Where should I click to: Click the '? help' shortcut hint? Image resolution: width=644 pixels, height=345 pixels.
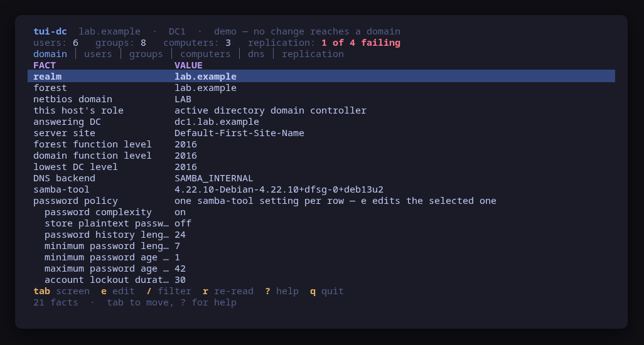[x=282, y=291]
